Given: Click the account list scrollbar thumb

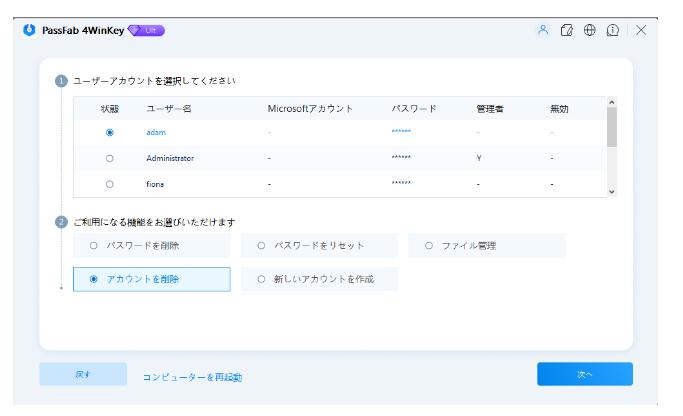Looking at the screenshot, I should coord(612,127).
